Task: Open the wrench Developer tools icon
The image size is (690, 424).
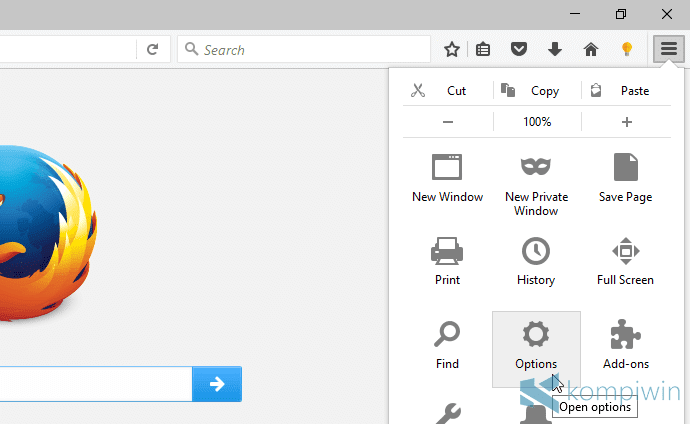Action: [x=447, y=413]
